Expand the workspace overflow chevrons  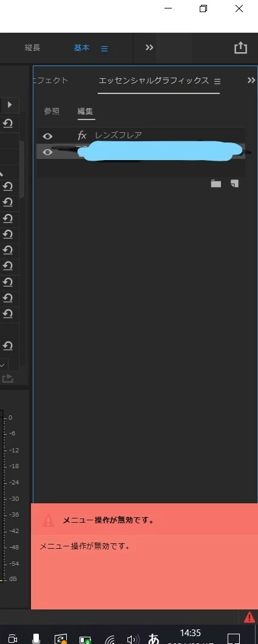point(149,48)
